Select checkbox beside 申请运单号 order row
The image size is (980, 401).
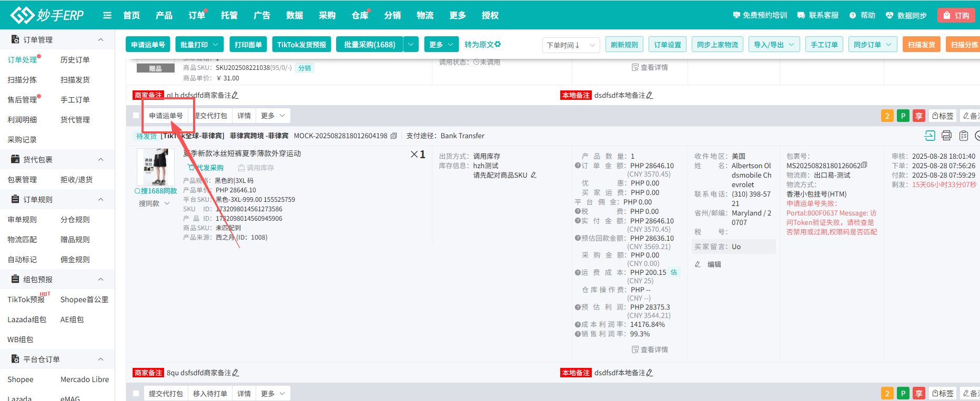136,116
